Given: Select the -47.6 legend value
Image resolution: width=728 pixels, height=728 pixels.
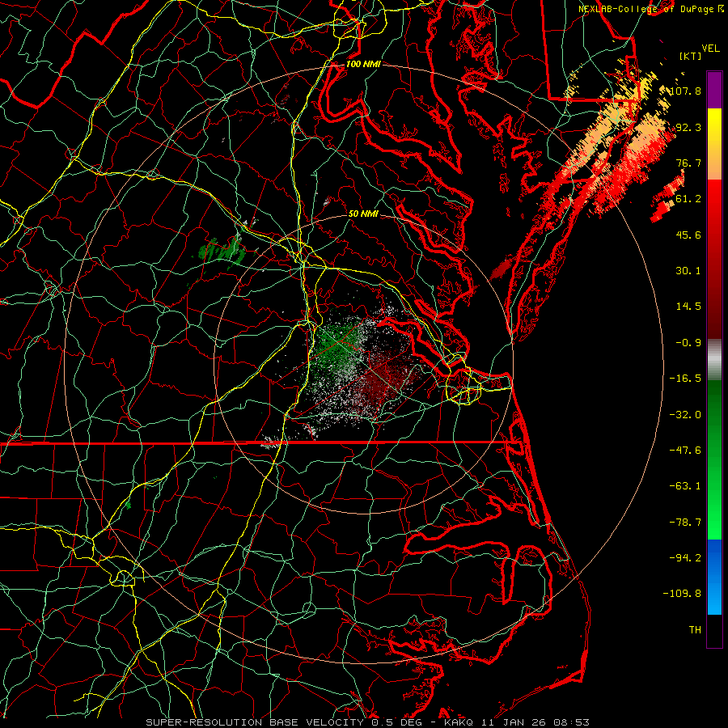Looking at the screenshot, I should pos(685,451).
